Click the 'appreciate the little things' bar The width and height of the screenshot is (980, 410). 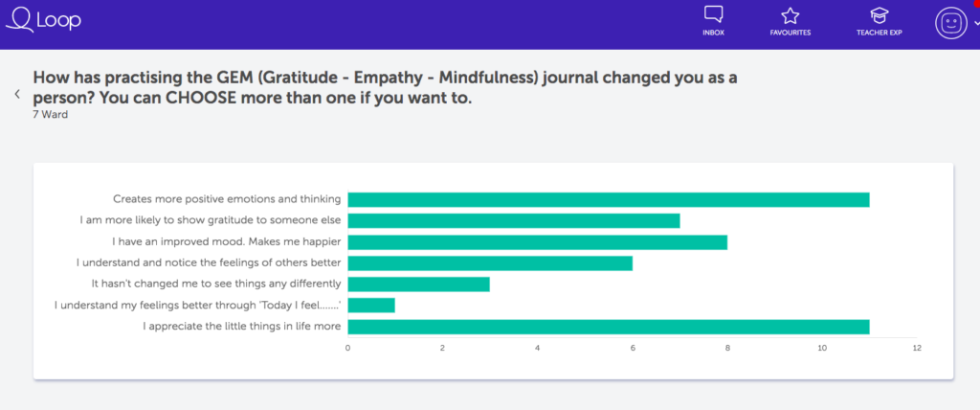tap(608, 327)
